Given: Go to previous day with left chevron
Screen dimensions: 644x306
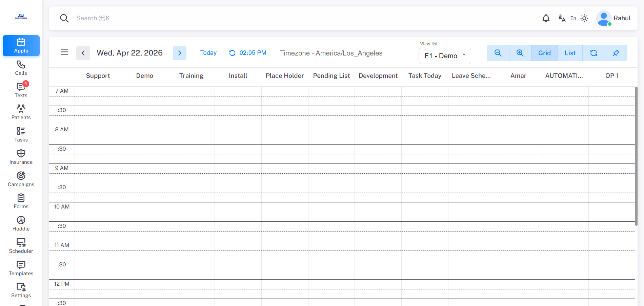Looking at the screenshot, I should (83, 53).
